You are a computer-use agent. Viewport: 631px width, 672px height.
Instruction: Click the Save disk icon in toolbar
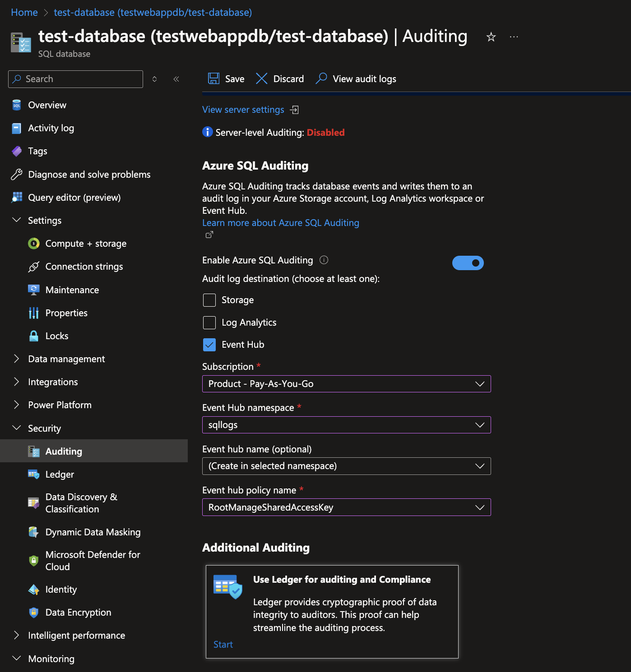213,78
